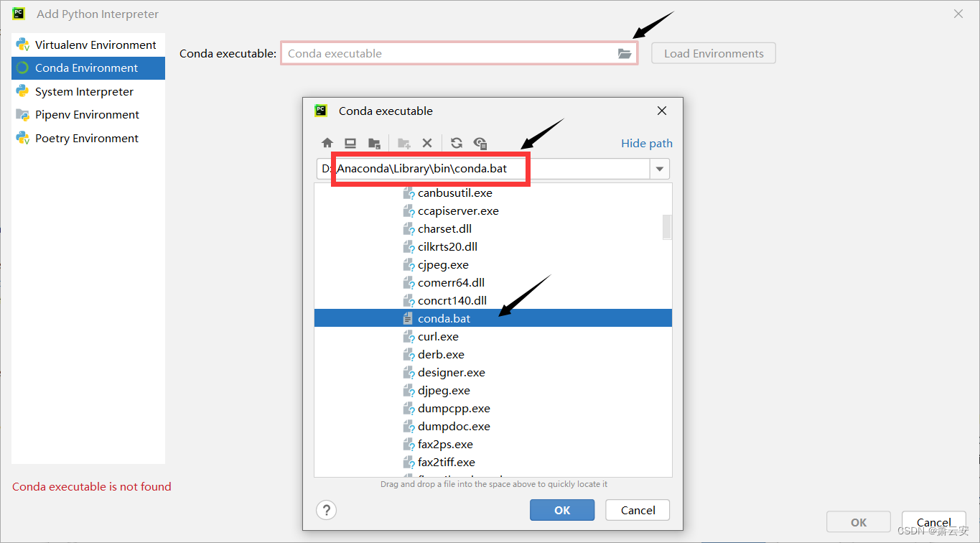Click the Virtualenv Environment python icon
Image resolution: width=980 pixels, height=543 pixels.
23,45
